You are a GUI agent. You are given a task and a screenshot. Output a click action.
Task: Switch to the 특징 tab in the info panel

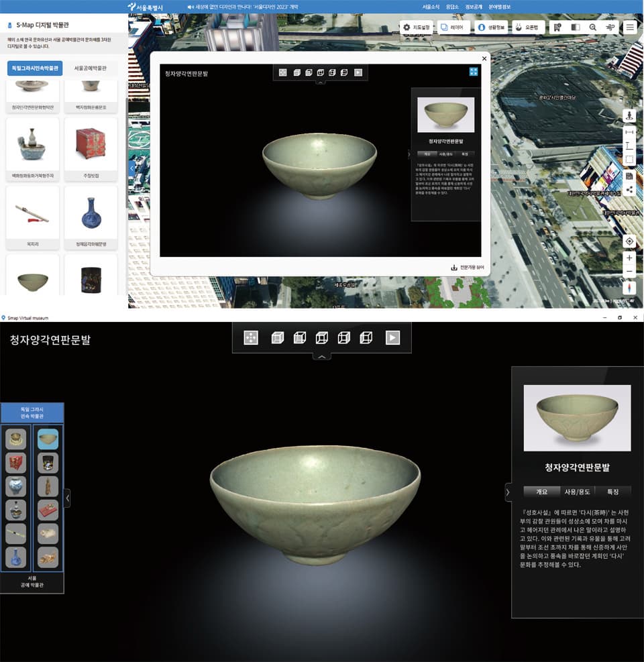click(x=612, y=492)
